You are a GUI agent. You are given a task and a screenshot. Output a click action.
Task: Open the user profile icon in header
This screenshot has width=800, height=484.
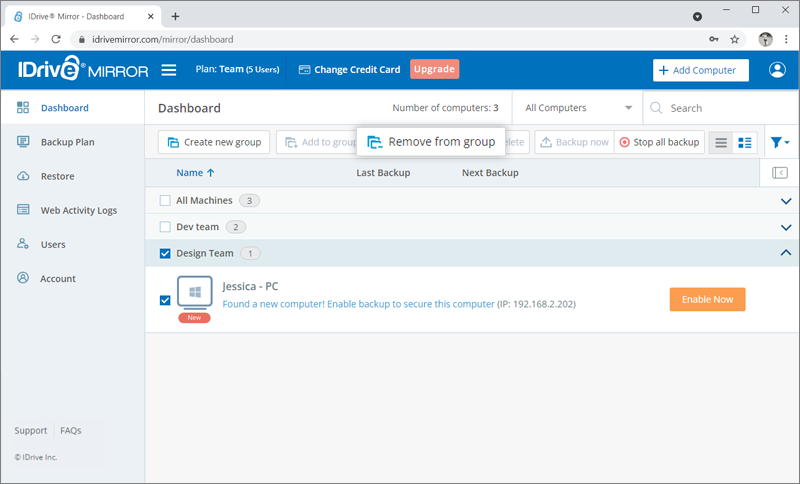pos(777,70)
